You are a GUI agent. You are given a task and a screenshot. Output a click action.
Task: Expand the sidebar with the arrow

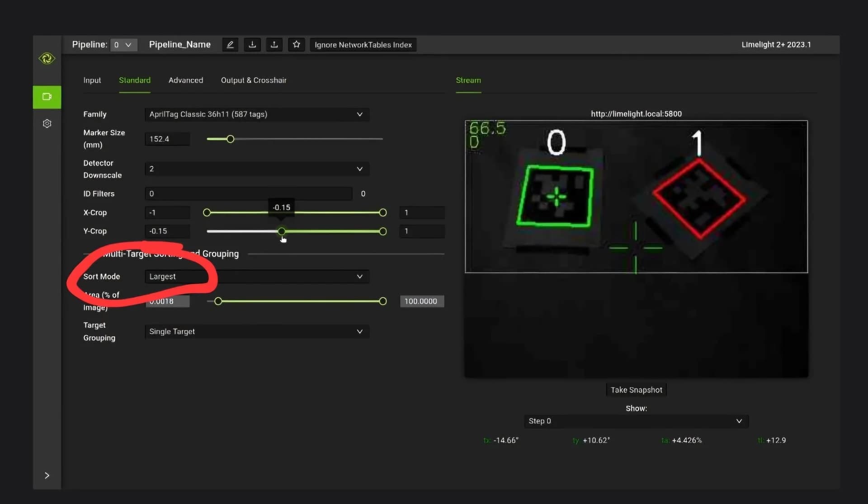click(47, 475)
